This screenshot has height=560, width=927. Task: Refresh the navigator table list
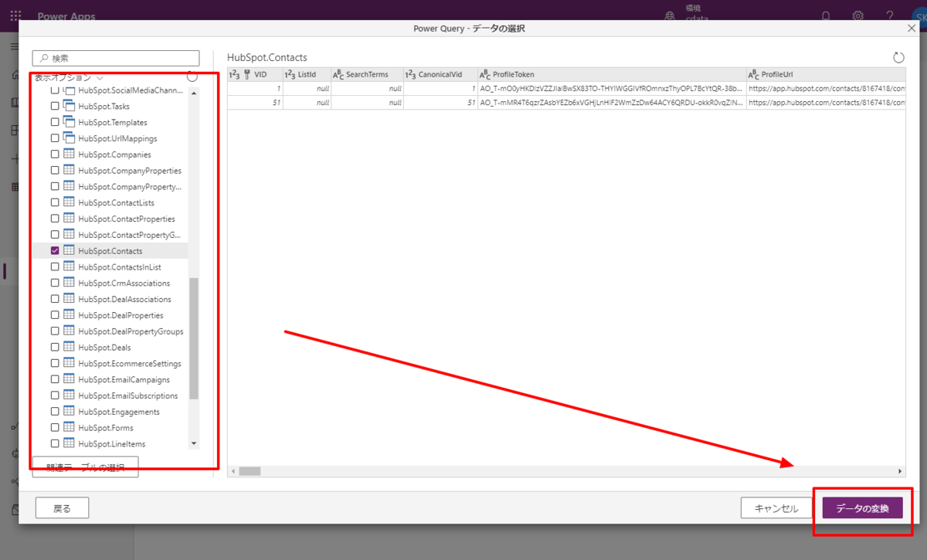192,76
